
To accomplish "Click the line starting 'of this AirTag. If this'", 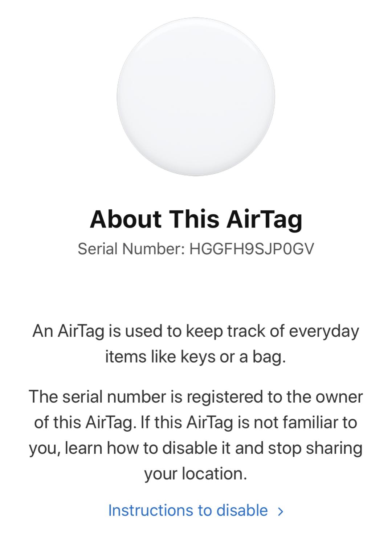I will pos(196,422).
